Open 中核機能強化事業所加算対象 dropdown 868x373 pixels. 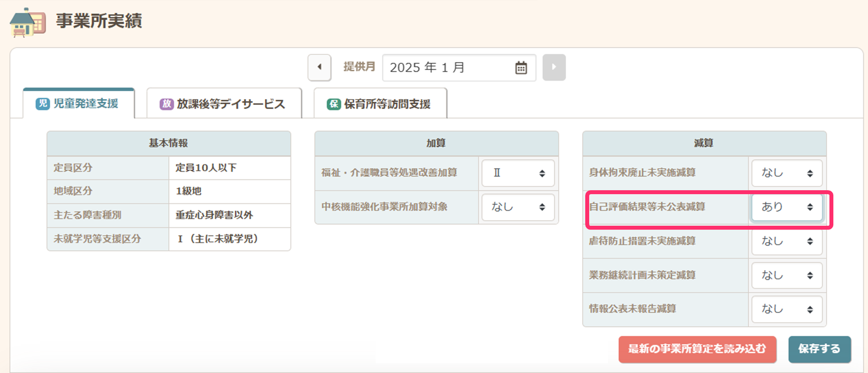pyautogui.click(x=518, y=207)
